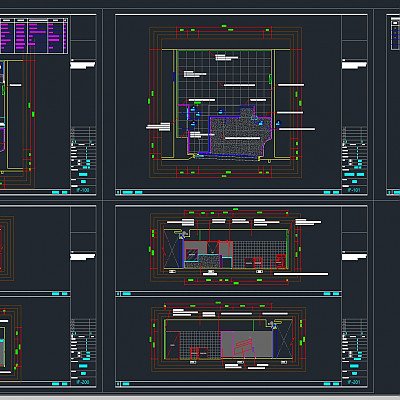
Task: Select the green door marker on plan right wall
Action: click(x=270, y=79)
